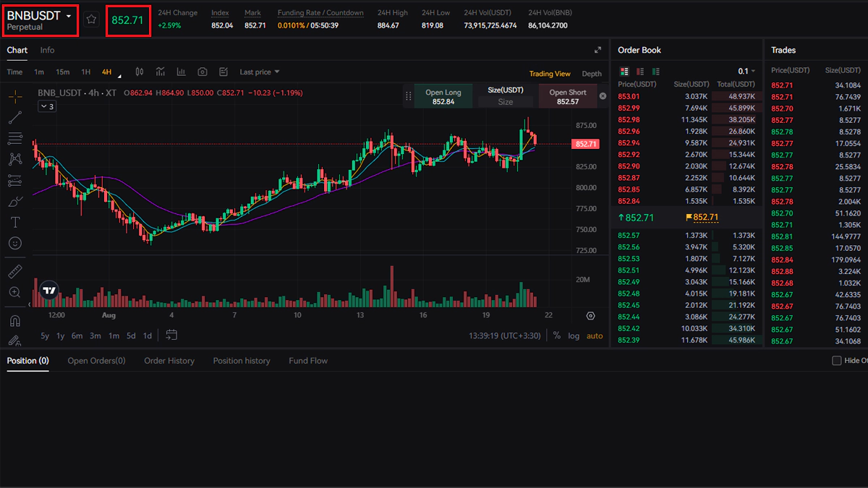Set chart range to 6m
Screen dimensions: 868x488
[x=77, y=335]
